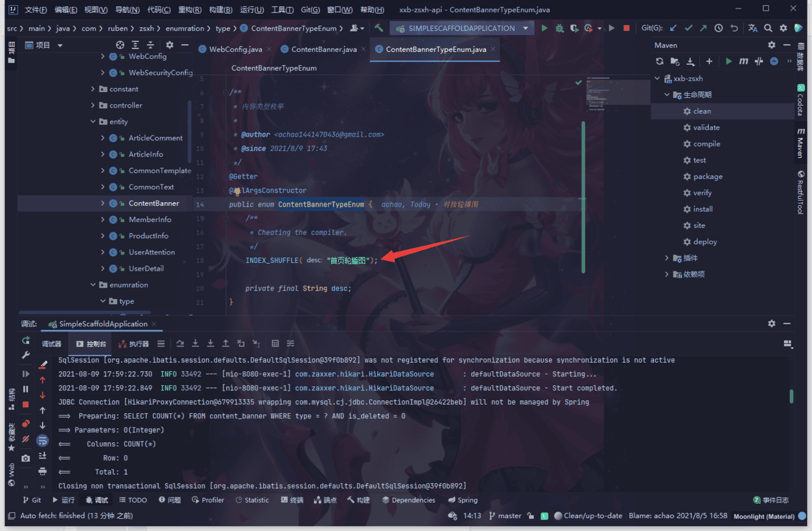The width and height of the screenshot is (812, 531).
Task: Switch to the WebConfig.java editor tab
Action: tap(230, 50)
